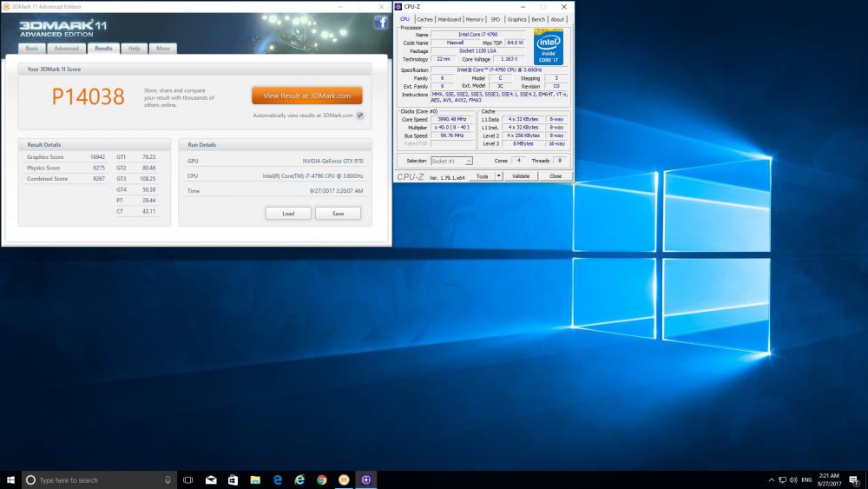Expand the Tools dropdown arrow in CPU-Z
The width and height of the screenshot is (868, 489).
point(499,176)
